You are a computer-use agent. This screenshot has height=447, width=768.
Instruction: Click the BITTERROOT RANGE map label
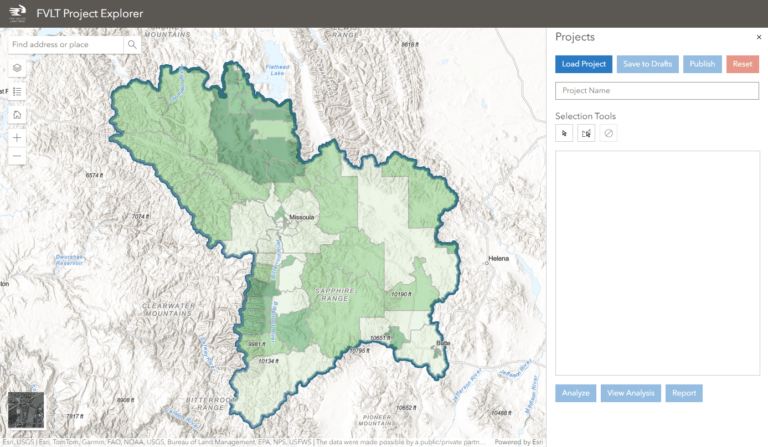pyautogui.click(x=210, y=404)
